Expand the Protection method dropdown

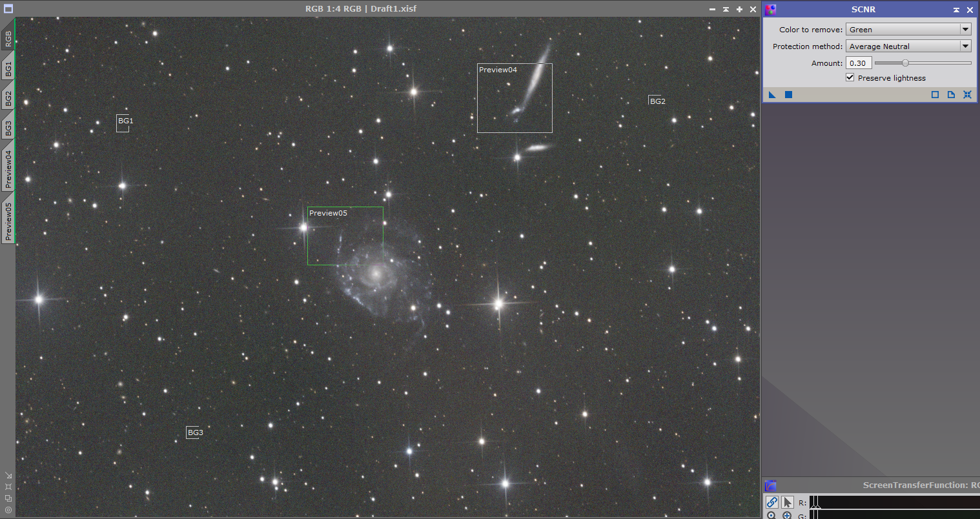tap(908, 46)
